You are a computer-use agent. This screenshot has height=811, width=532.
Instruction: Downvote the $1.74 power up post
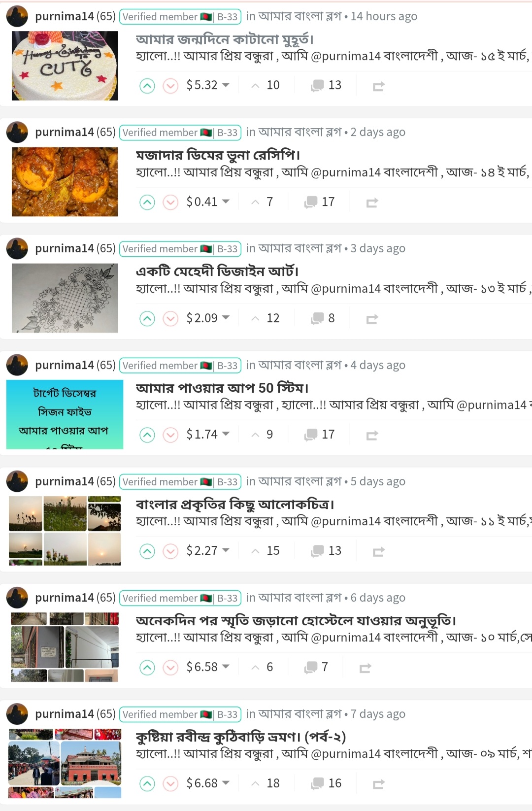[170, 435]
